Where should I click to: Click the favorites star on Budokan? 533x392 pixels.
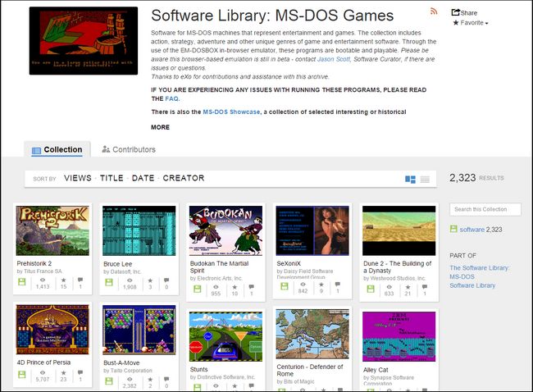pos(235,287)
